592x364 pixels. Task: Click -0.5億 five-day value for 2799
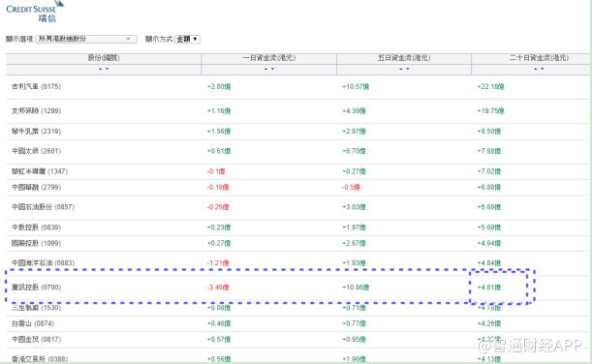coord(351,187)
